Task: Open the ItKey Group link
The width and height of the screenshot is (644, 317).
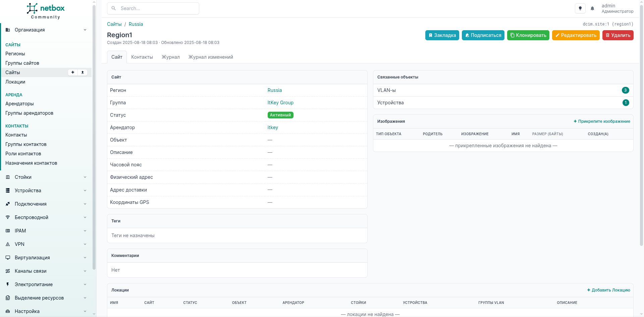Action: [x=280, y=103]
